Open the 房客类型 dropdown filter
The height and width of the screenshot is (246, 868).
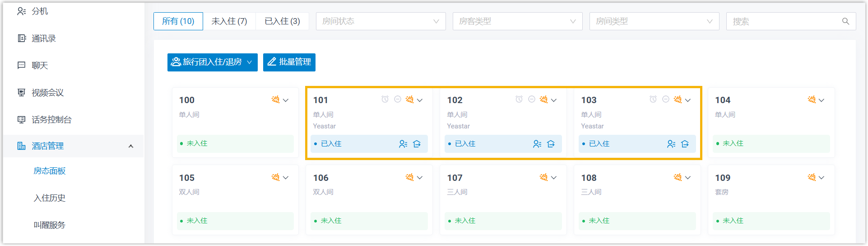(517, 21)
